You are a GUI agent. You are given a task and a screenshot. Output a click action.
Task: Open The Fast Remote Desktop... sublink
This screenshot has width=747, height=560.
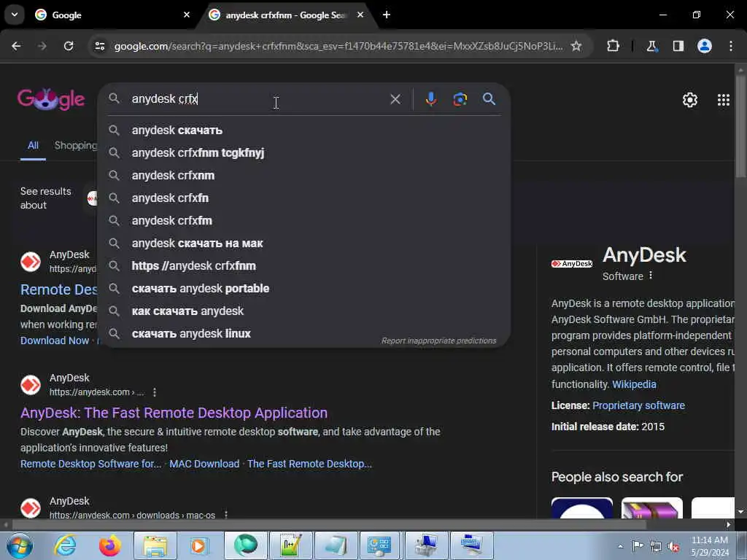point(309,464)
